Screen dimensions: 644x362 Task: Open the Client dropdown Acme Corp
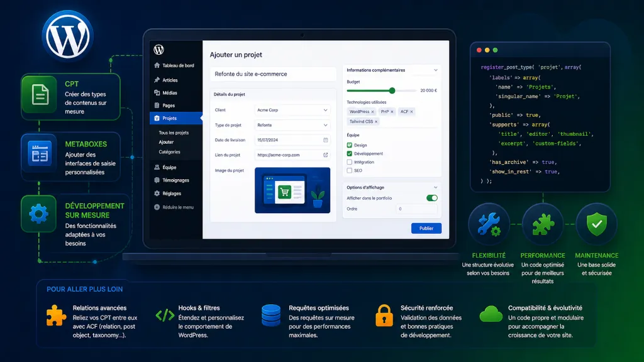point(292,110)
